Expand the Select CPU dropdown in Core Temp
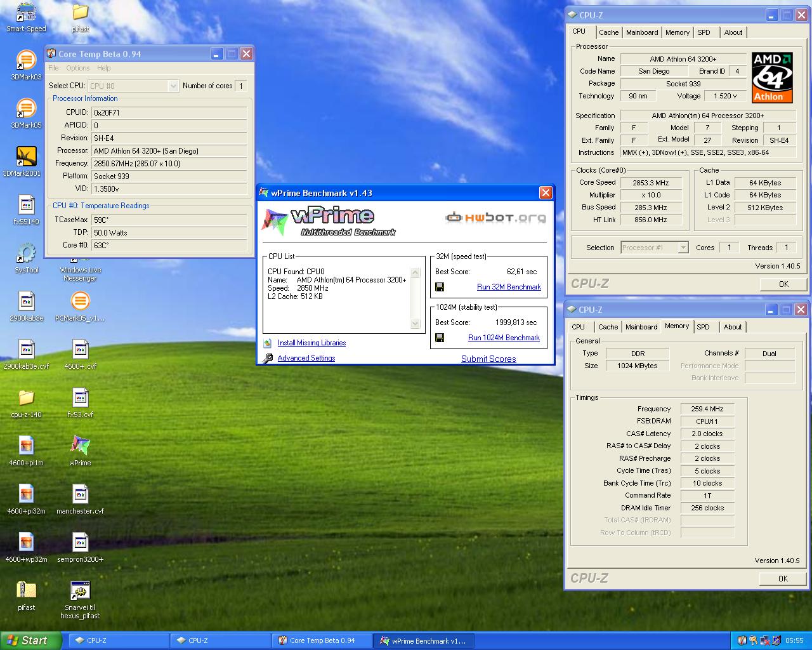The width and height of the screenshot is (812, 650). click(173, 86)
